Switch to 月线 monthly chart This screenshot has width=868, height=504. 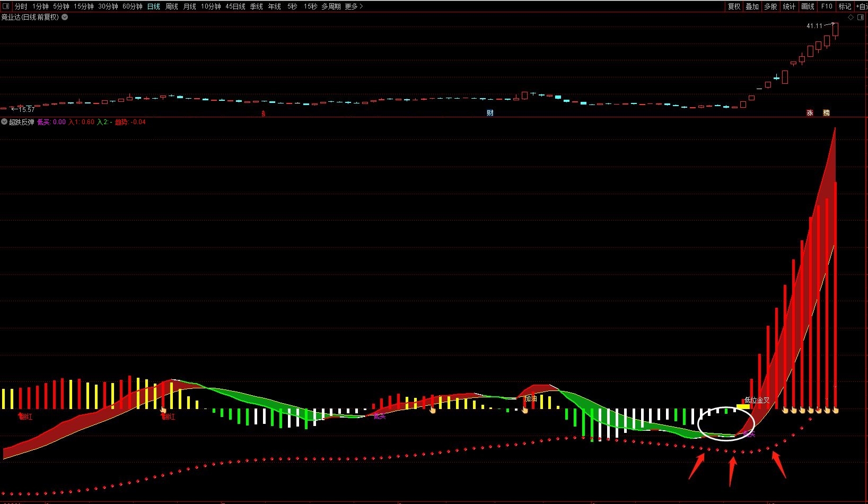(x=190, y=6)
